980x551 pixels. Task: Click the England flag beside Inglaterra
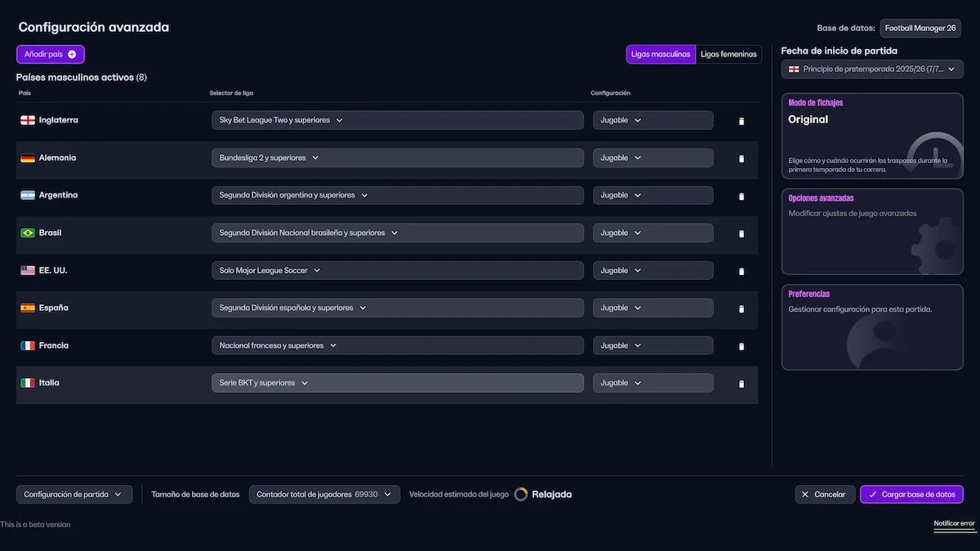pyautogui.click(x=28, y=120)
